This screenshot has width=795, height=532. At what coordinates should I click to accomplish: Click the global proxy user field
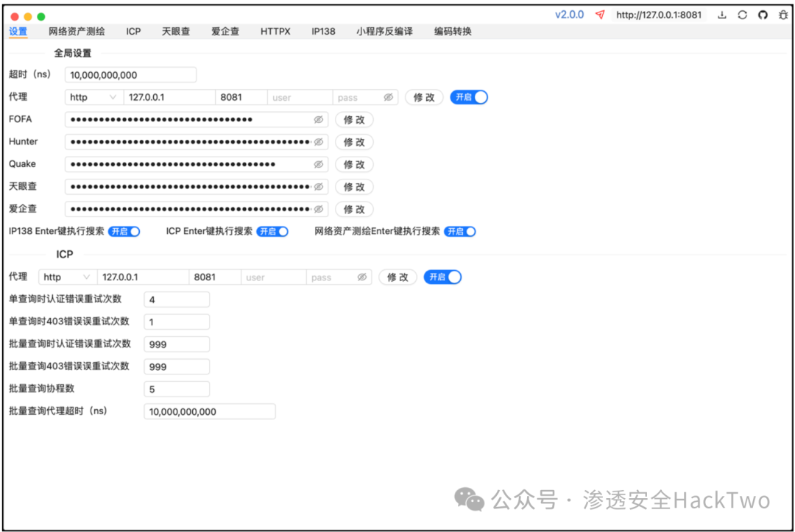pos(300,97)
